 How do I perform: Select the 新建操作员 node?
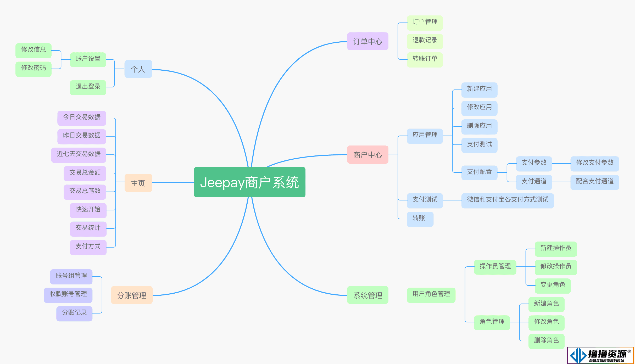pyautogui.click(x=556, y=249)
